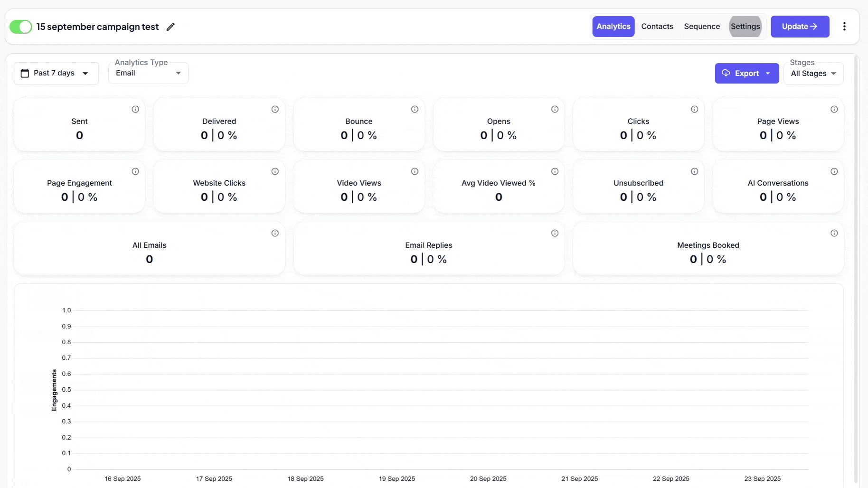The width and height of the screenshot is (868, 488).
Task: Show info for Meetings Booked card
Action: click(834, 233)
